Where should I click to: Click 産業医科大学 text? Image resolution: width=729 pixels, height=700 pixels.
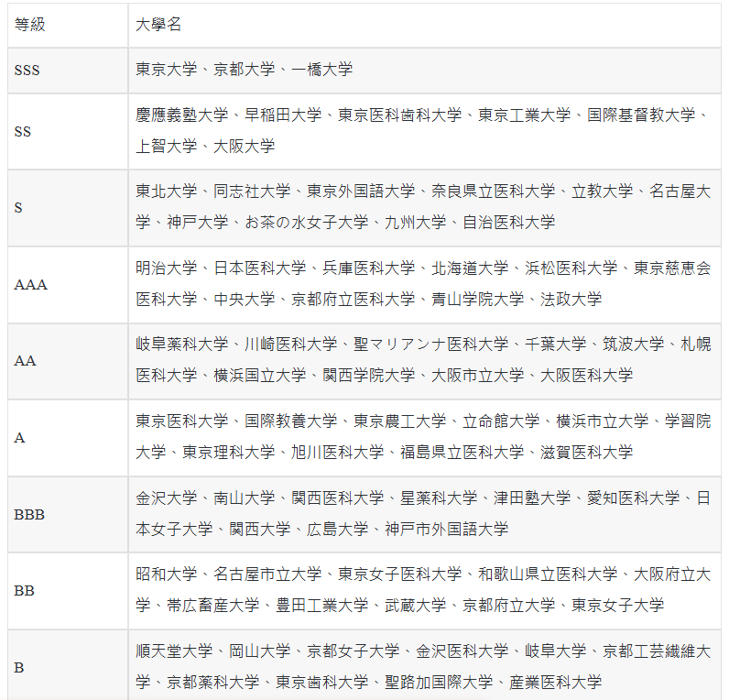(555, 682)
